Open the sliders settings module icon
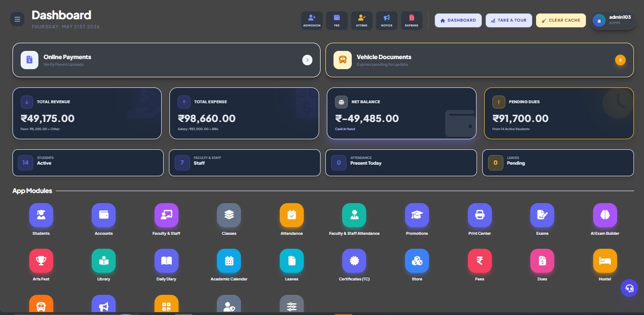This screenshot has height=315, width=644. pyautogui.click(x=292, y=304)
